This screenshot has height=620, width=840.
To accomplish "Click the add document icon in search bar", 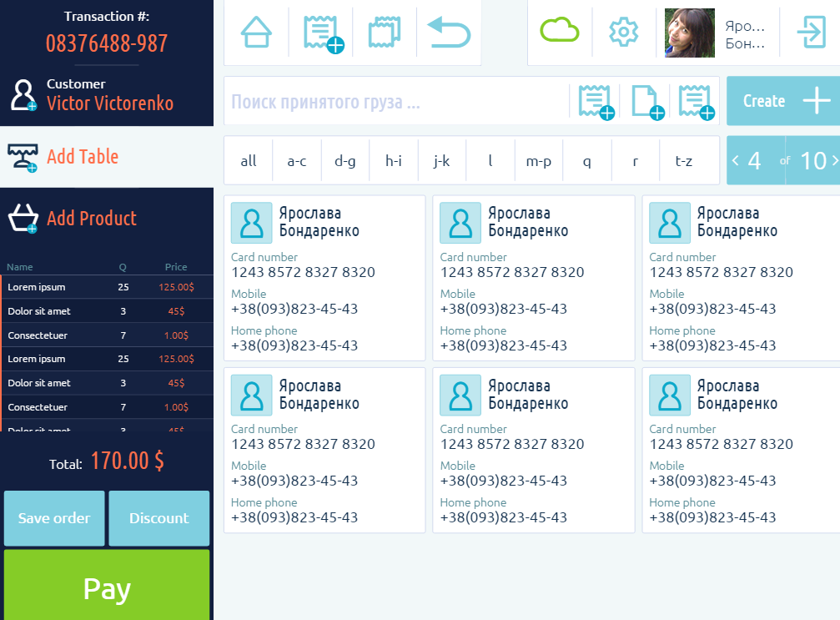I will click(x=646, y=102).
